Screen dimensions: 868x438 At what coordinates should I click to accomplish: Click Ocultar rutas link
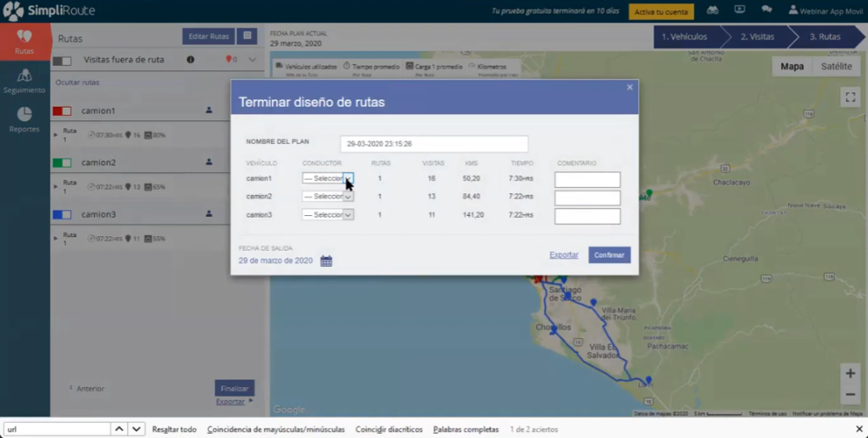coord(77,82)
